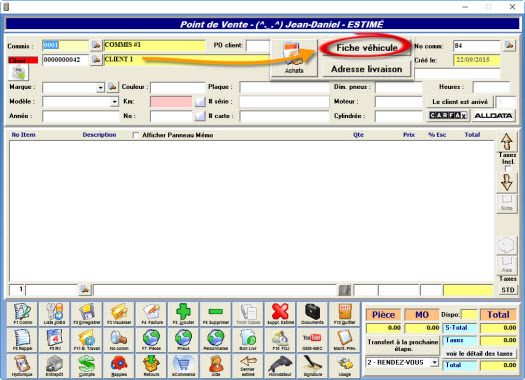
Task: Move item up with the up arrow
Action: [x=507, y=142]
